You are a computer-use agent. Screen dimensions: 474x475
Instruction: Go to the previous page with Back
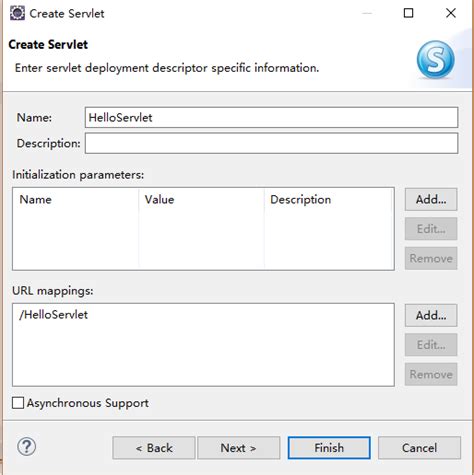tap(154, 448)
